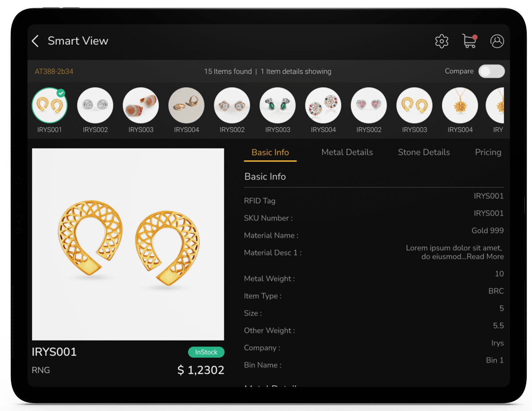
Task: Toggle the Compare switch
Action: [x=491, y=71]
